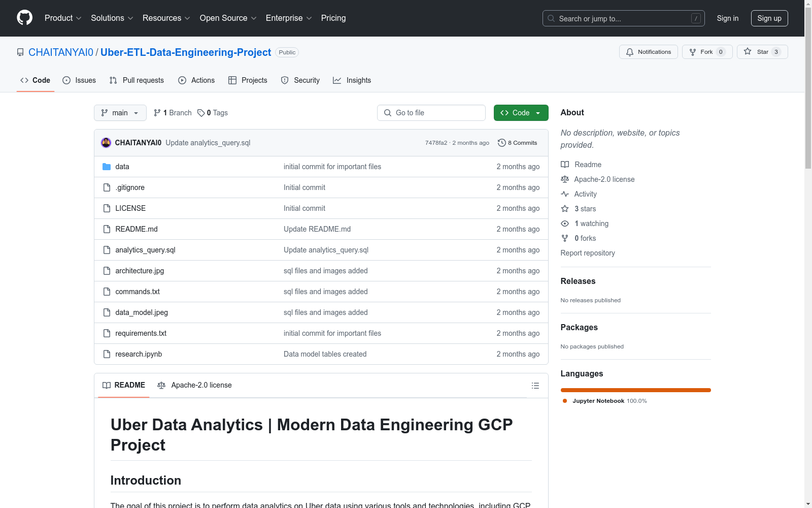Open the Solutions menu
The image size is (812, 508).
click(x=112, y=18)
